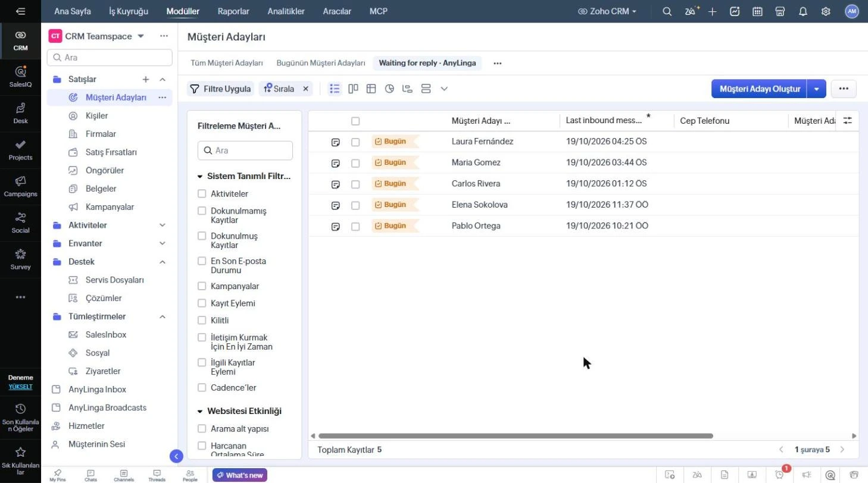Open the search icon in top bar
The height and width of the screenshot is (483, 868).
coord(667,11)
